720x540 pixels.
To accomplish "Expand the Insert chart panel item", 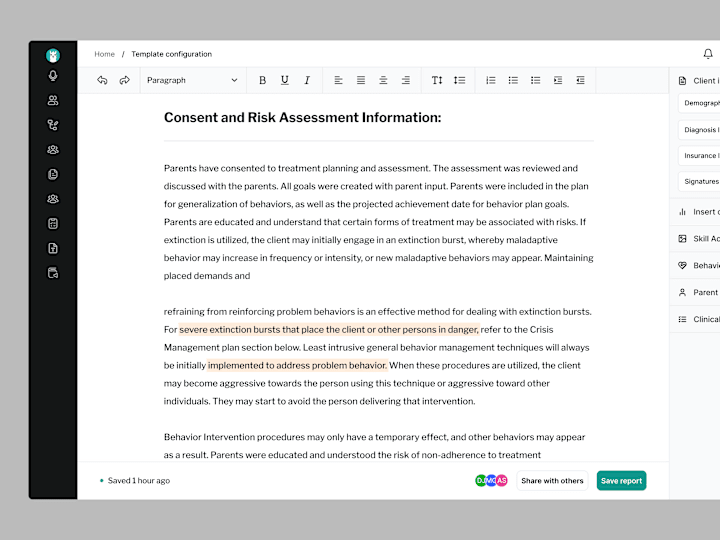I will point(695,212).
